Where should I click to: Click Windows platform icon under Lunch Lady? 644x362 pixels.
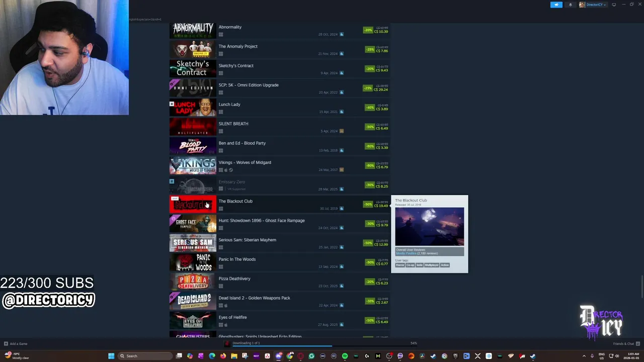coord(221,112)
